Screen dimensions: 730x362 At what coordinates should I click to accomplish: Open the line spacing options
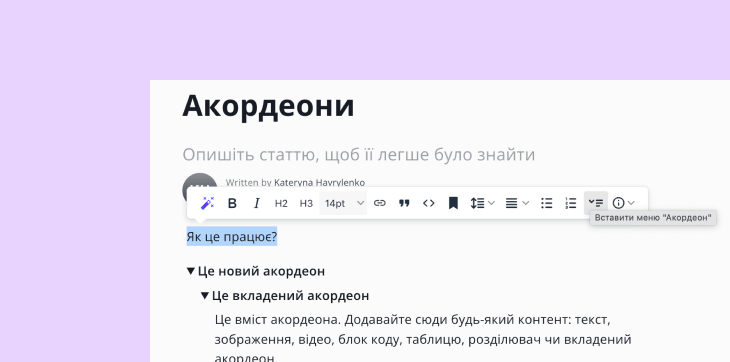coord(482,203)
